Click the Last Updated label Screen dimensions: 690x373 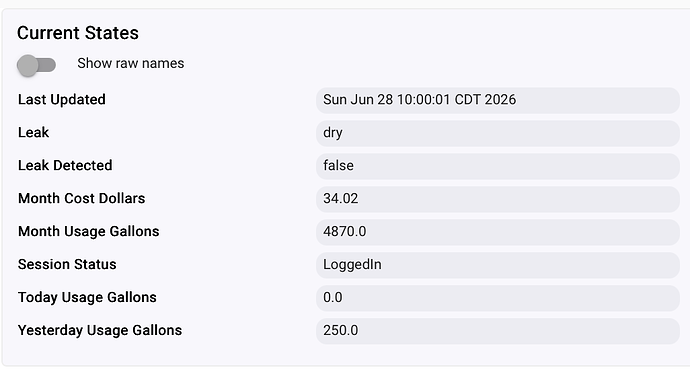[62, 100]
